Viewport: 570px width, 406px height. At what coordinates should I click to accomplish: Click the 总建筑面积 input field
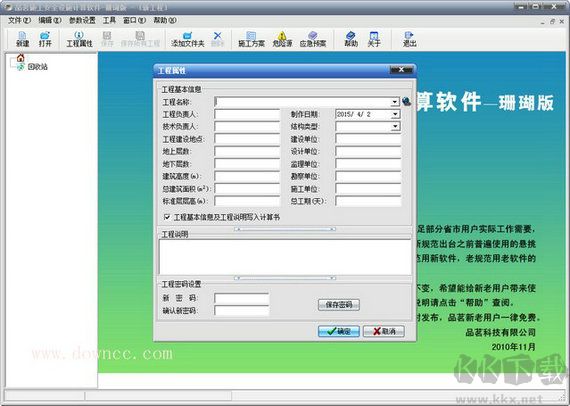(247, 188)
